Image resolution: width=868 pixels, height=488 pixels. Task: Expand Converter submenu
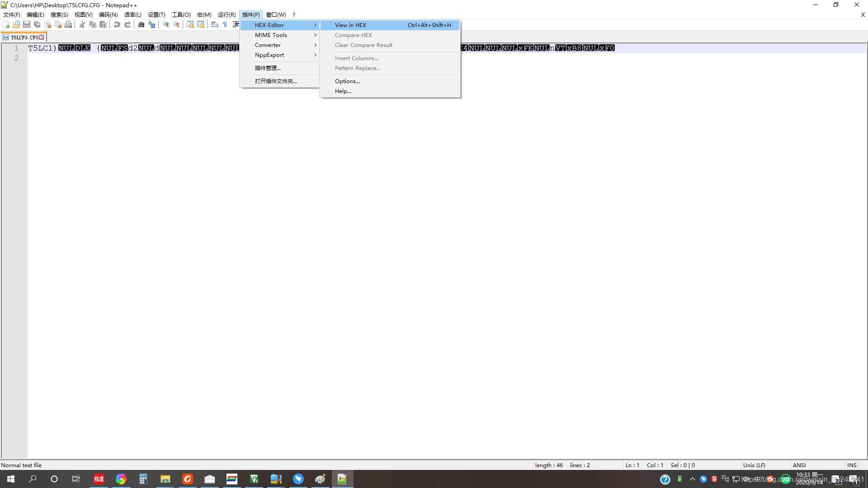[280, 45]
